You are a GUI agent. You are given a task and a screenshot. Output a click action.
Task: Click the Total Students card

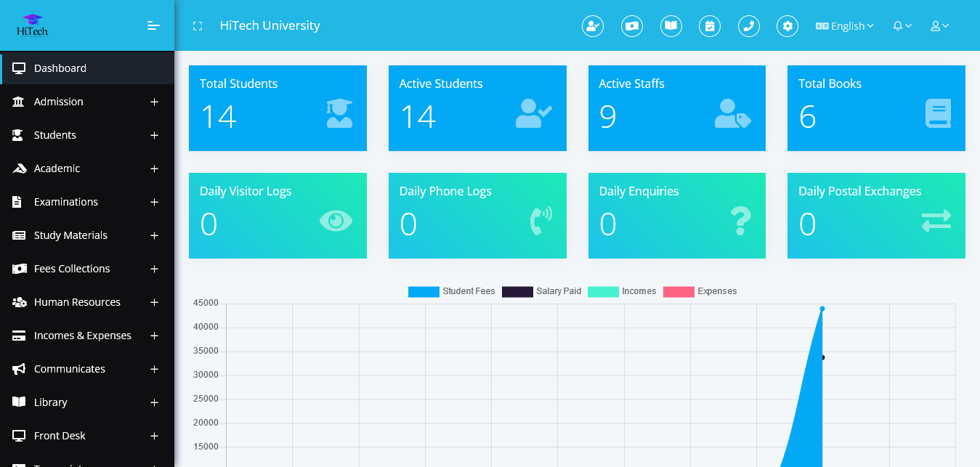[x=278, y=107]
